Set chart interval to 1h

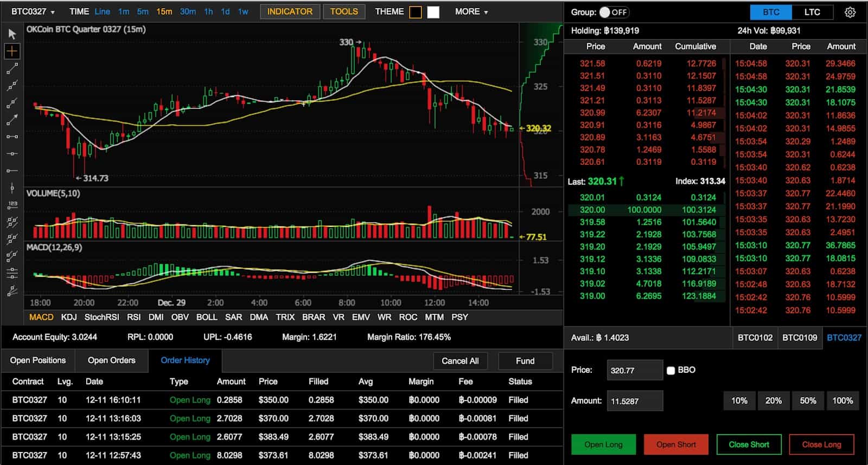[208, 11]
